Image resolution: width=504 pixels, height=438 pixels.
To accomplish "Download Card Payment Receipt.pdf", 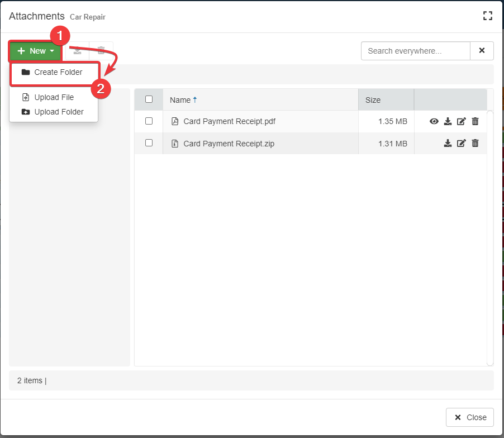I will 448,121.
